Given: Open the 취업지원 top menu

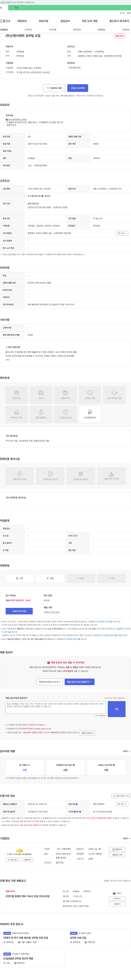Looking at the screenshot, I should pos(43,21).
